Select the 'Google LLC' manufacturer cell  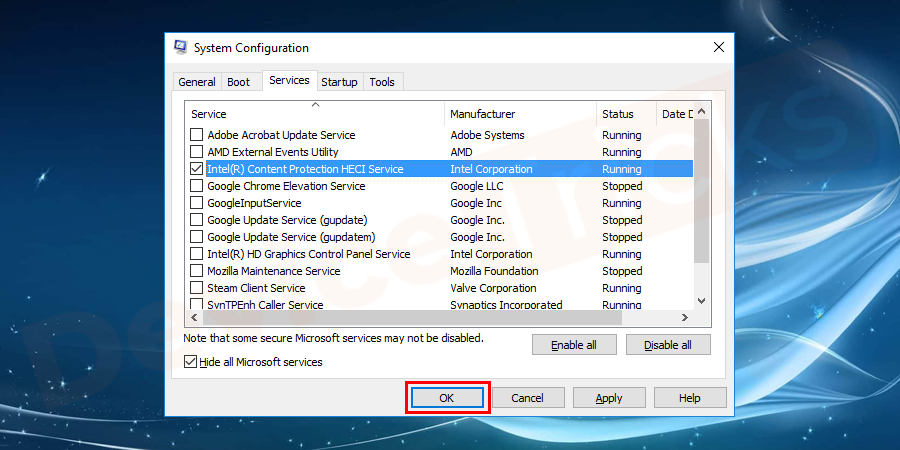click(x=477, y=186)
